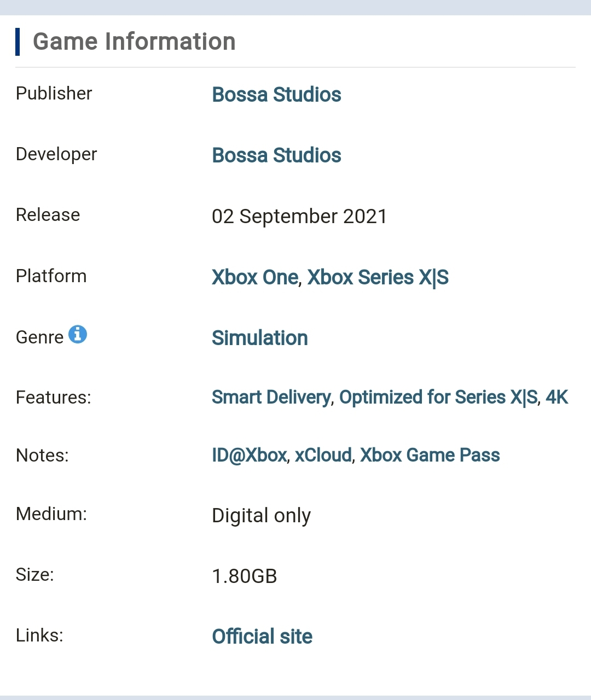Click the 1.80GB size value
Image resolution: width=591 pixels, height=700 pixels.
244,576
